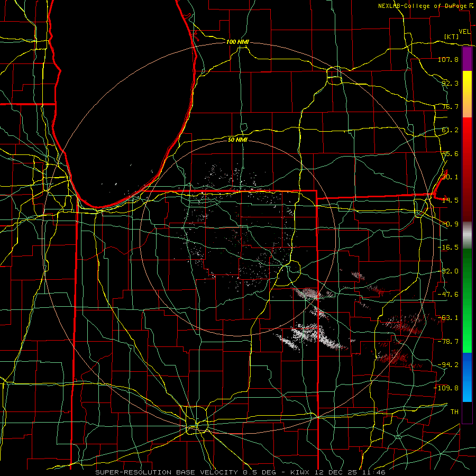
Task: Click the -16.5 velocity scale value
Action: tap(448, 248)
